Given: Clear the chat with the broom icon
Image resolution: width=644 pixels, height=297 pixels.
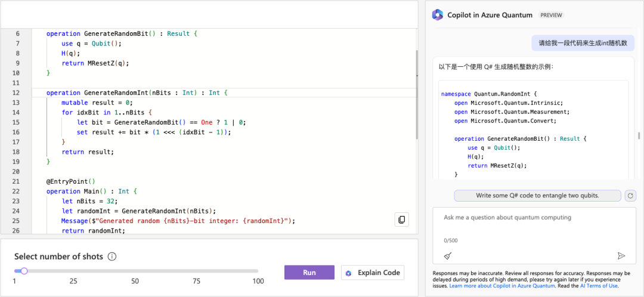Looking at the screenshot, I should (x=448, y=256).
